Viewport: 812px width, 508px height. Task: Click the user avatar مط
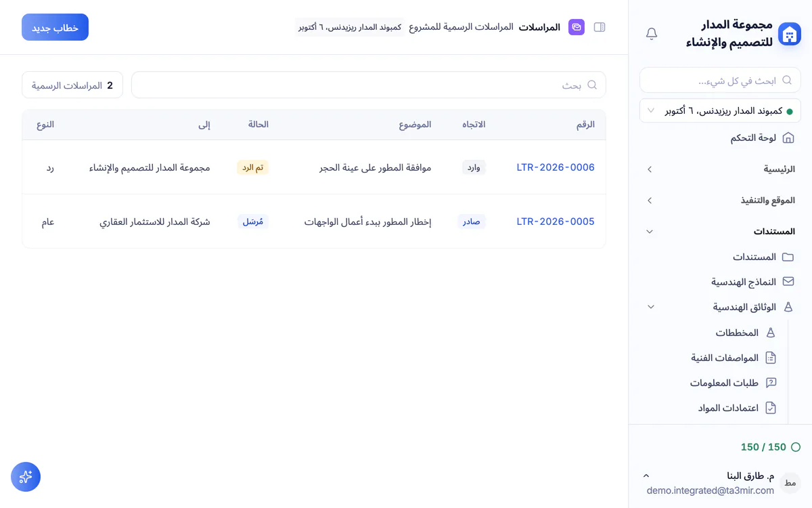[790, 483]
